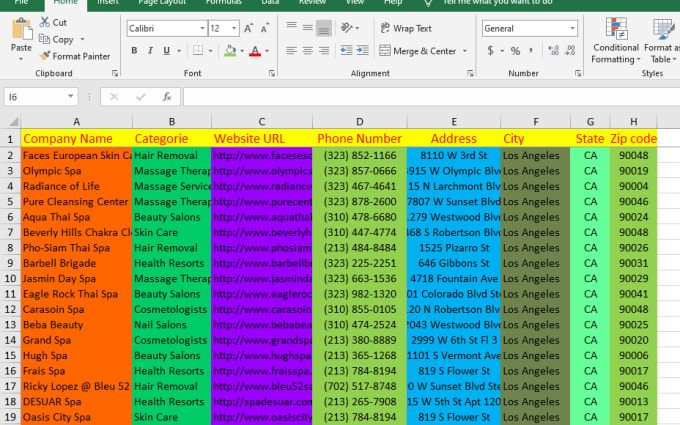Open the Page Layout tab
680x425 pixels.
click(x=162, y=2)
